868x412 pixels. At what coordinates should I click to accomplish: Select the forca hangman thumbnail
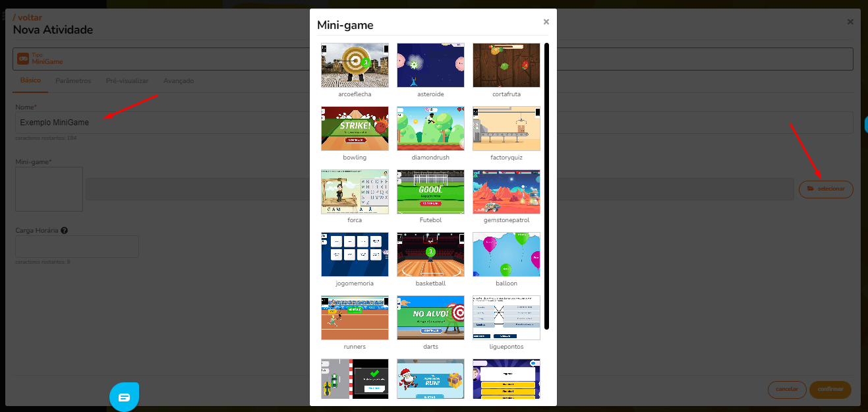pyautogui.click(x=355, y=192)
